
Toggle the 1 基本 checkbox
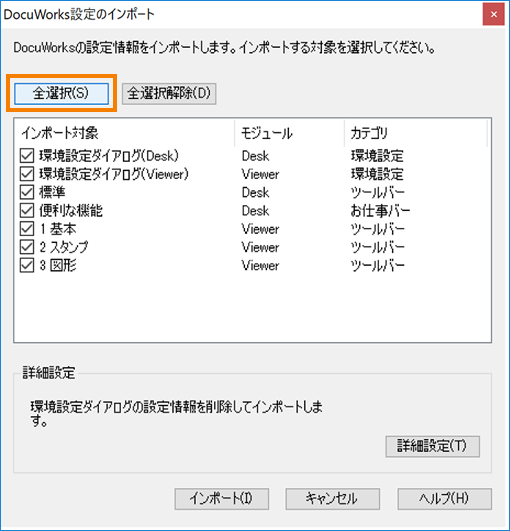27,229
